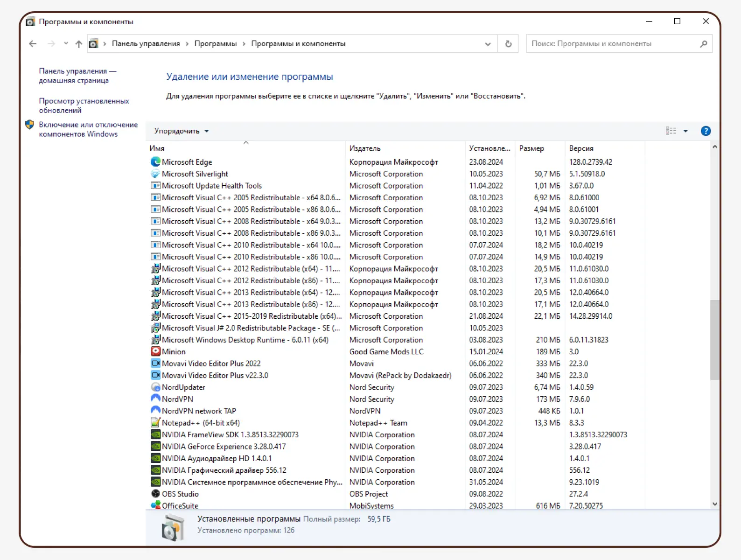Select Microsoft Visual C++ 2015-2019 Redistributable row
Screen dimensions: 741x560
point(397,316)
